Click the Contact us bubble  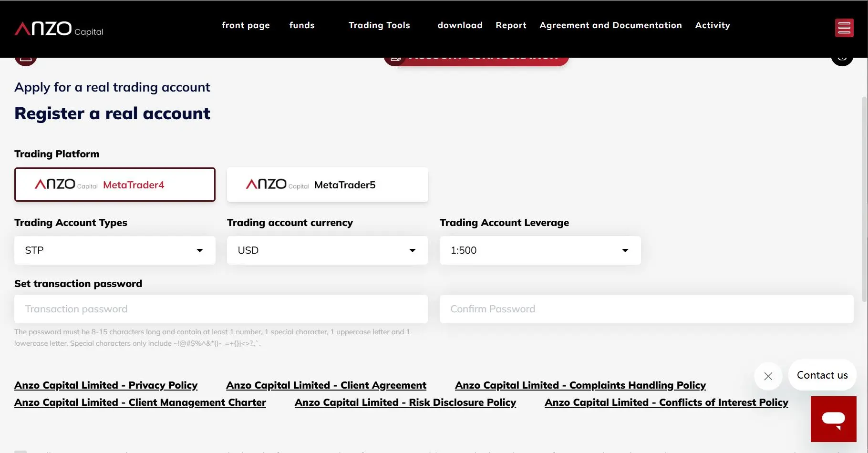pyautogui.click(x=822, y=375)
